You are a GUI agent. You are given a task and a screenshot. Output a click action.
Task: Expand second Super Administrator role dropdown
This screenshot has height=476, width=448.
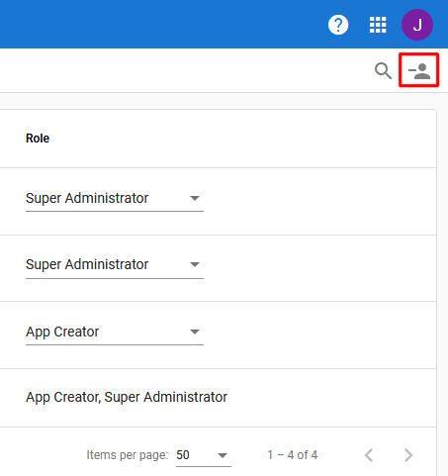(115, 265)
